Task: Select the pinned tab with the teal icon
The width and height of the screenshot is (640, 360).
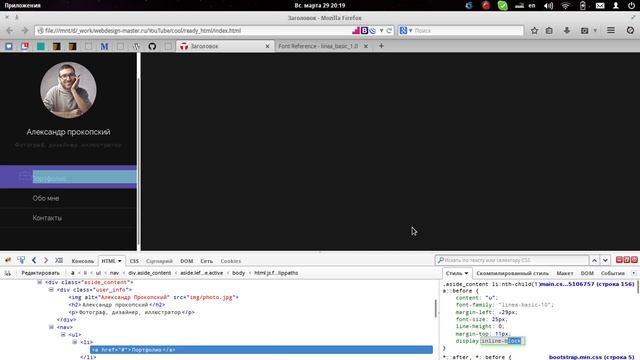Action: [x=41, y=46]
